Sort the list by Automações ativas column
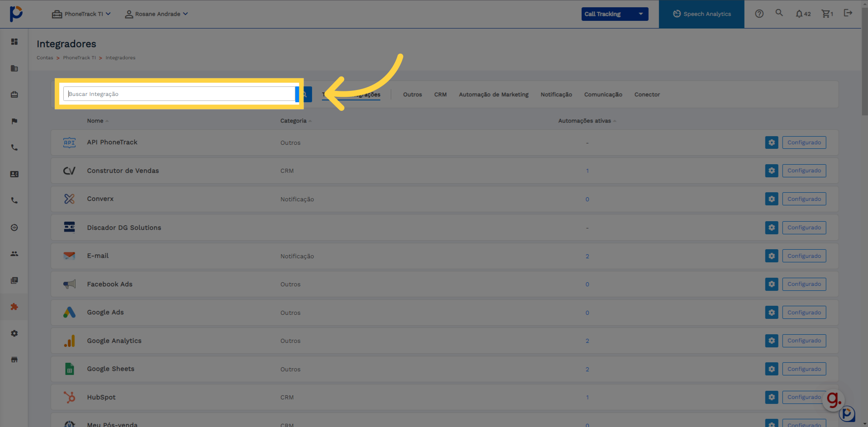The image size is (868, 427). point(587,121)
